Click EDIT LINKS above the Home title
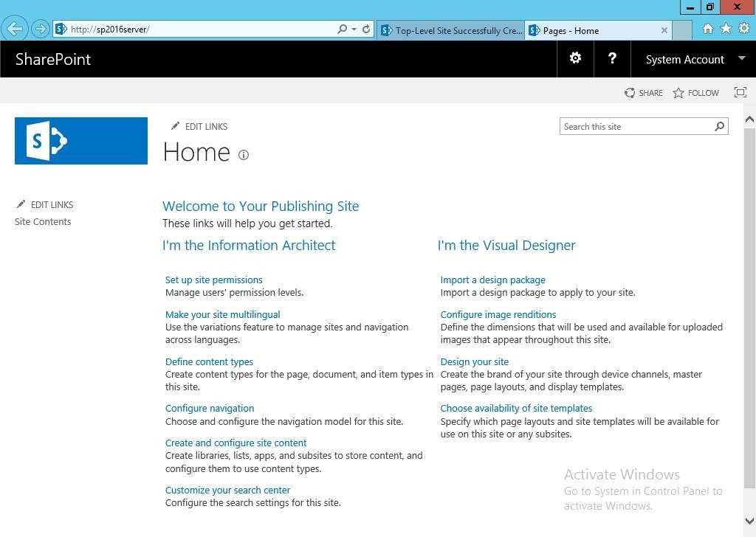 pos(199,126)
